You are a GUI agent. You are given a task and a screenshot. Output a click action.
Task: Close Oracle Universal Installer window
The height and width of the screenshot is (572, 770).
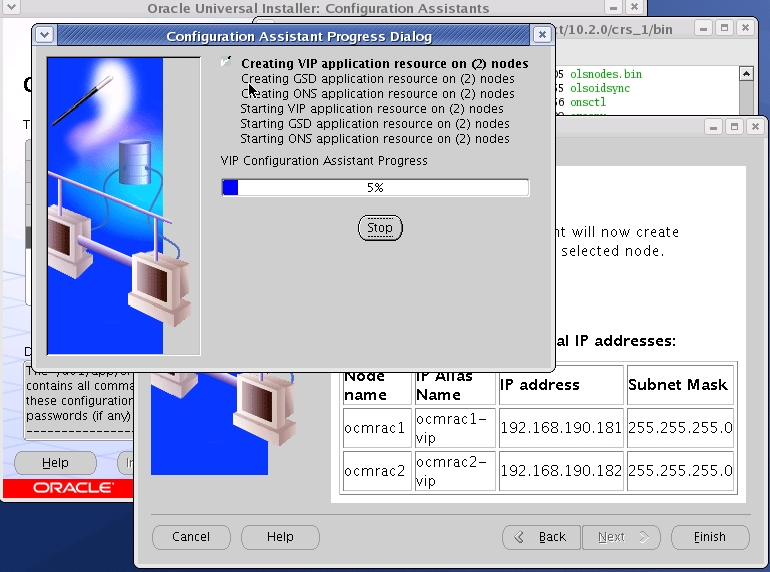pyautogui.click(x=634, y=7)
